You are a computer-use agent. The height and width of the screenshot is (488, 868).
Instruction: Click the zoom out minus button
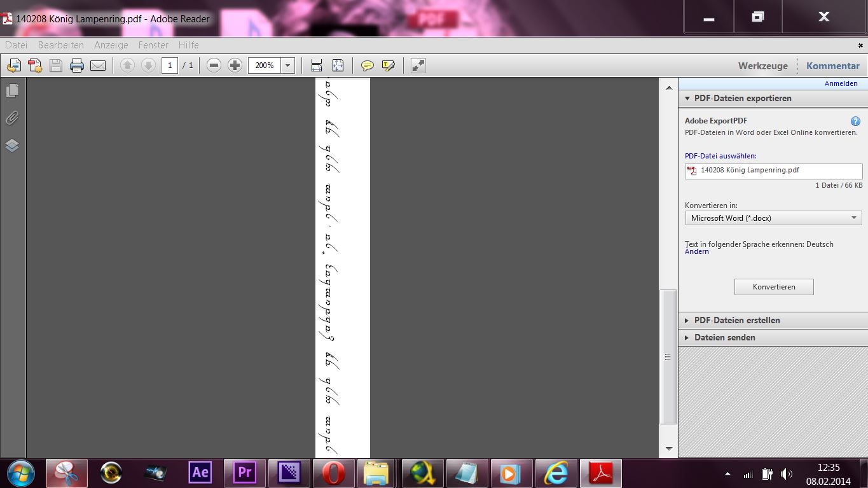(214, 66)
